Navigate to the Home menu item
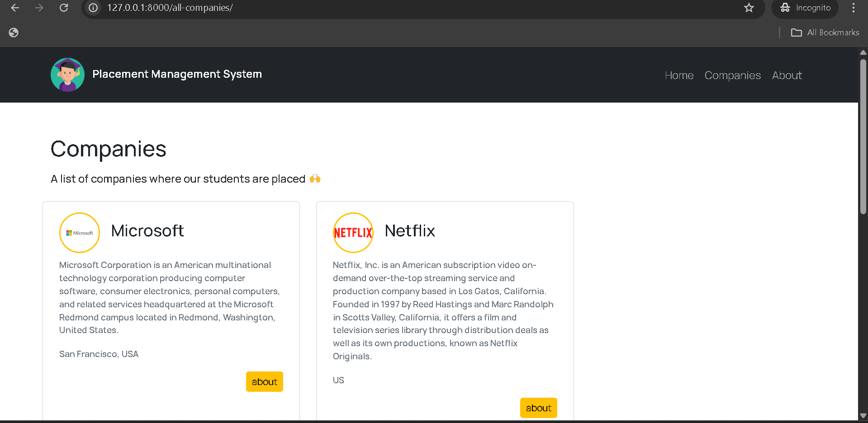 pos(679,75)
